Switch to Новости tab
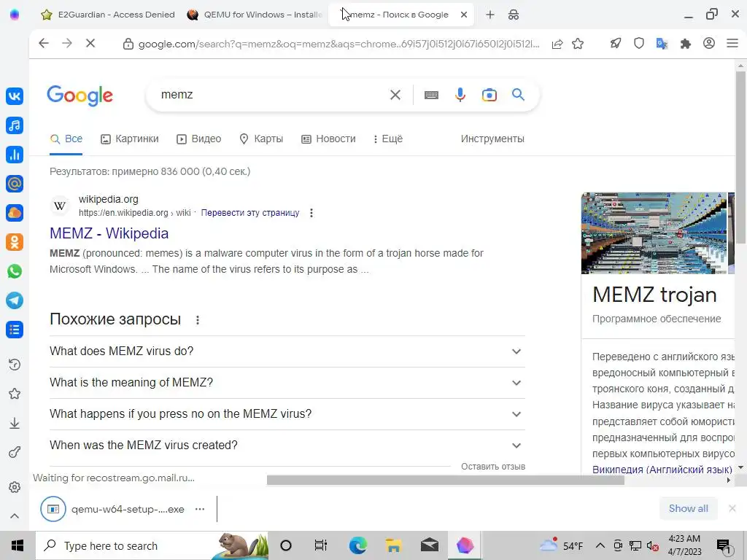The image size is (747, 560). tap(329, 139)
